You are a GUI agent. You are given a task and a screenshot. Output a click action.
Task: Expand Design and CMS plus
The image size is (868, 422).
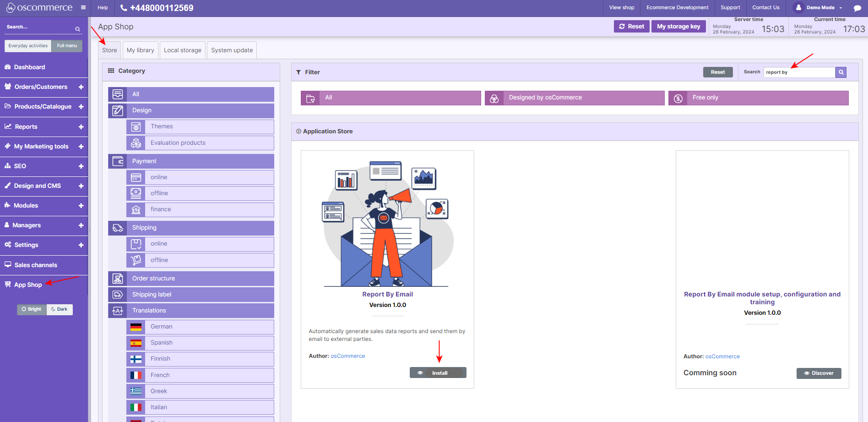coord(81,186)
